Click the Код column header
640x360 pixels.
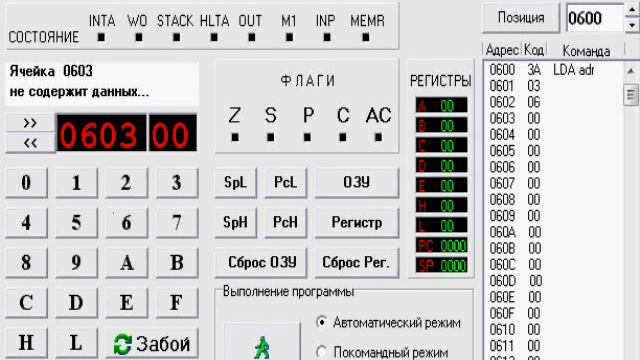[x=534, y=50]
